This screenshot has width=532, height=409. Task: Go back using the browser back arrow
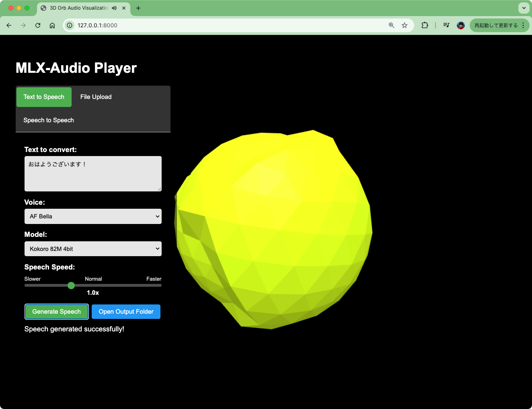pos(9,25)
